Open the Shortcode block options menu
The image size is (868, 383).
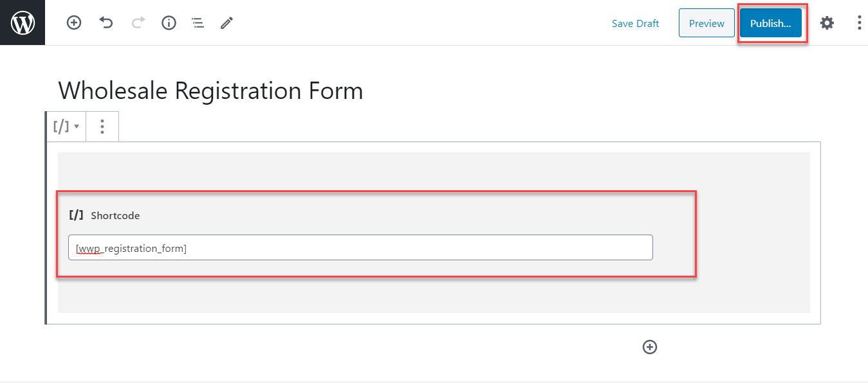[x=102, y=127]
